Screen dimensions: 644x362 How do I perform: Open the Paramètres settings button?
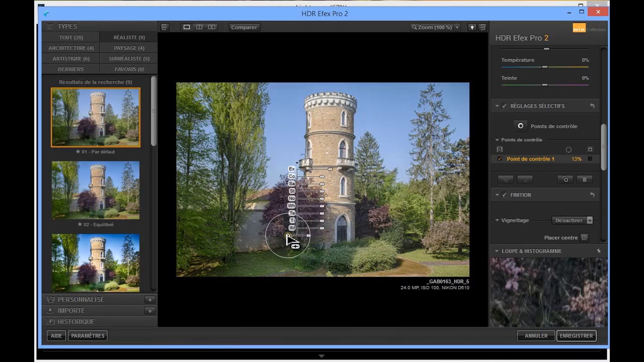point(88,336)
